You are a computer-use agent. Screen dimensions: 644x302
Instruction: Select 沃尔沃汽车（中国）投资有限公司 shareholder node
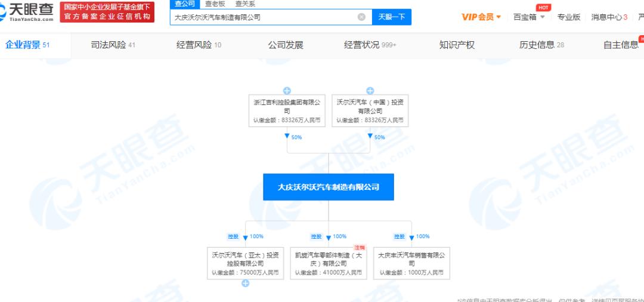(x=370, y=110)
